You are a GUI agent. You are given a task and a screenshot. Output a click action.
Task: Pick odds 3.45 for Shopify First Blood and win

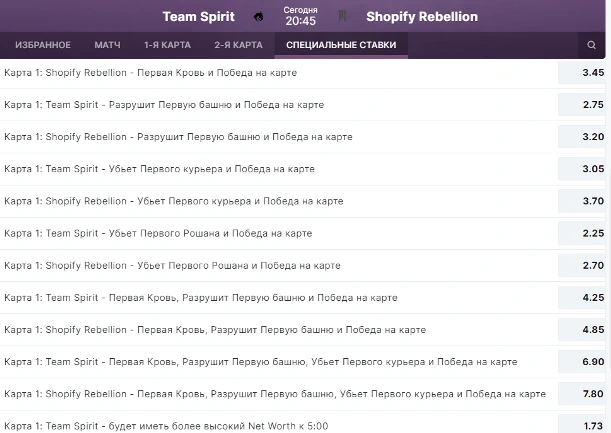[x=582, y=72]
